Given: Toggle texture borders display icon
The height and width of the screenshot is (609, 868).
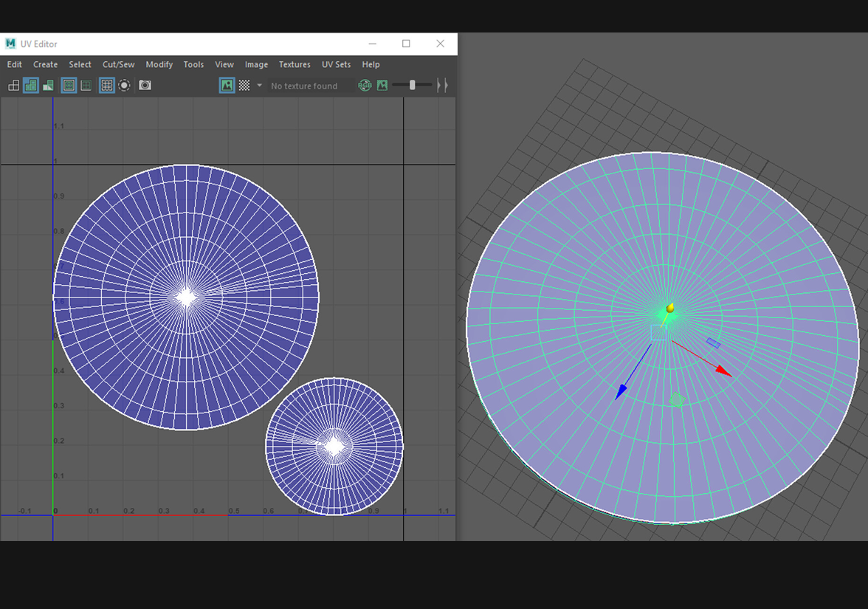Looking at the screenshot, I should click(69, 86).
